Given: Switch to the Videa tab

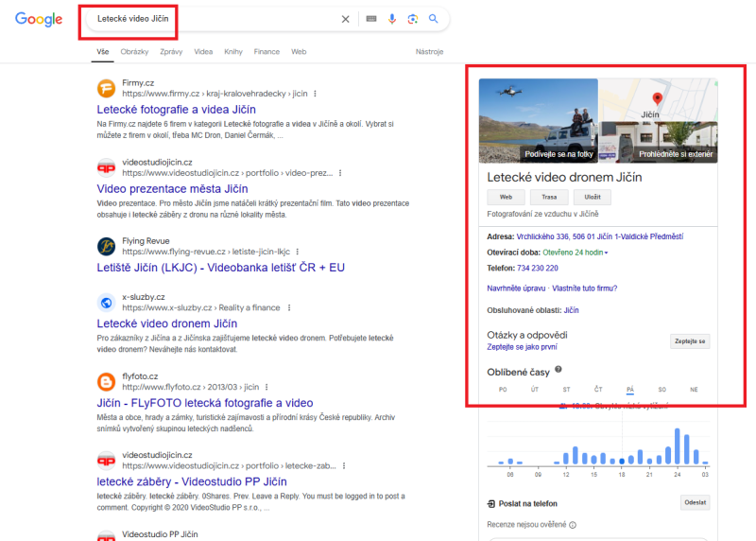Looking at the screenshot, I should pos(203,52).
